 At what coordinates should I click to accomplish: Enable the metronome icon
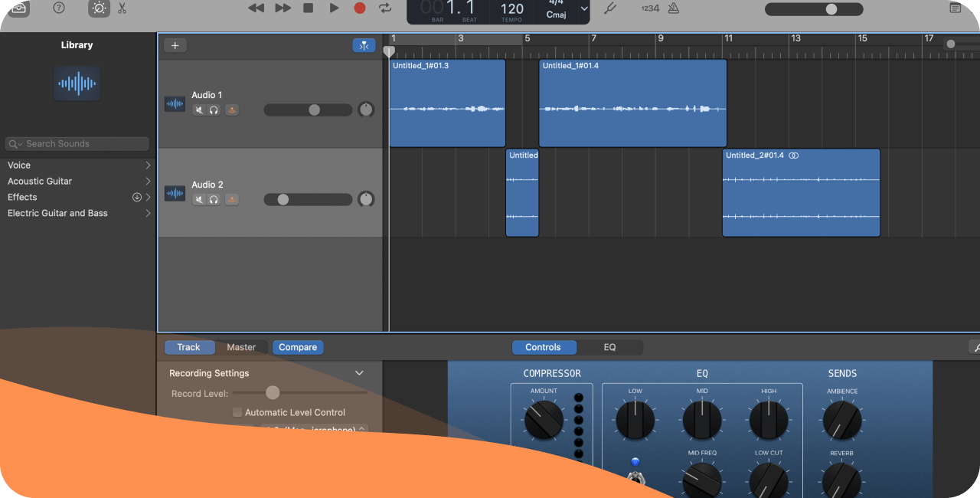673,8
